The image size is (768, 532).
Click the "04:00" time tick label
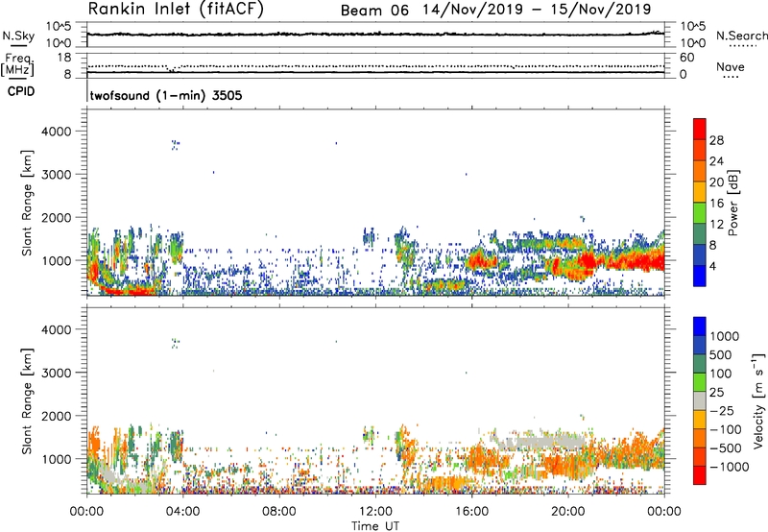click(x=182, y=512)
